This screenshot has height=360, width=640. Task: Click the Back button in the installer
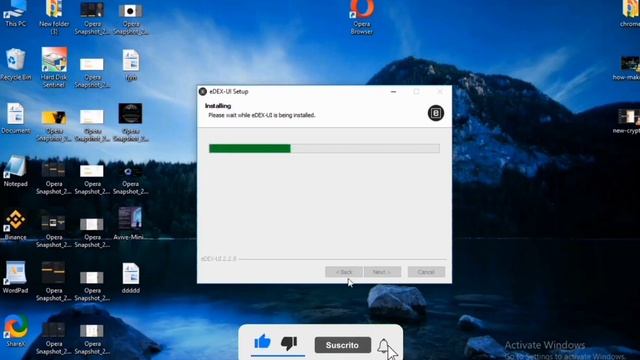tap(344, 272)
